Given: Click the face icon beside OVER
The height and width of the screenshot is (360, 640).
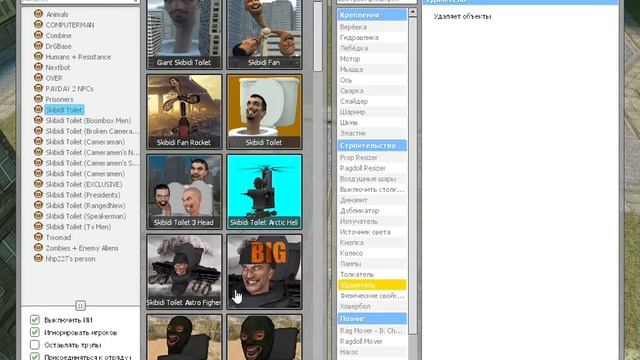Looking at the screenshot, I should click(38, 78).
